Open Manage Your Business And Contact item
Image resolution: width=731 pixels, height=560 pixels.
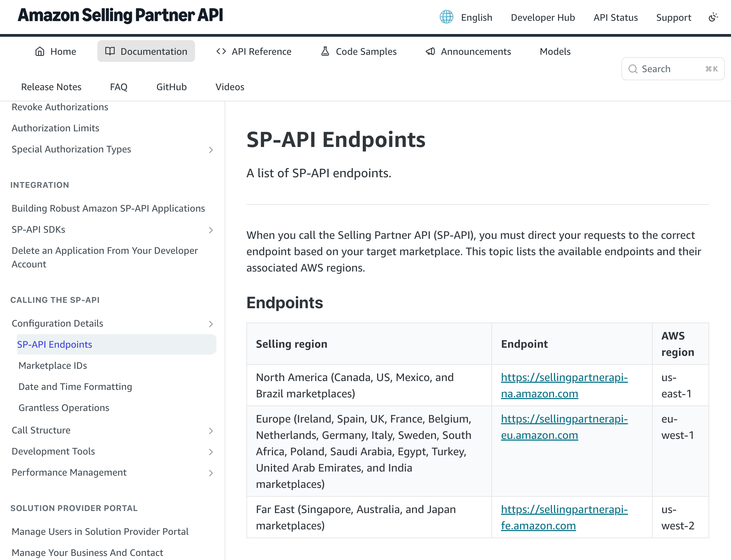pos(87,553)
